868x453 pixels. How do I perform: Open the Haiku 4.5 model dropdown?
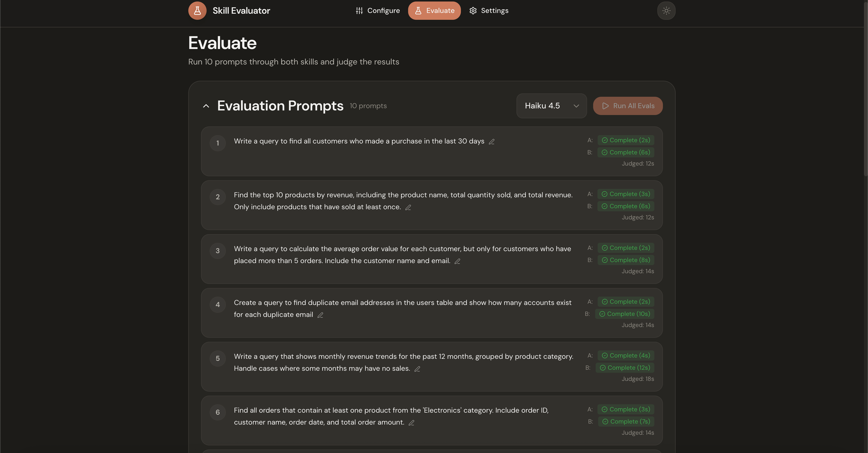[551, 106]
